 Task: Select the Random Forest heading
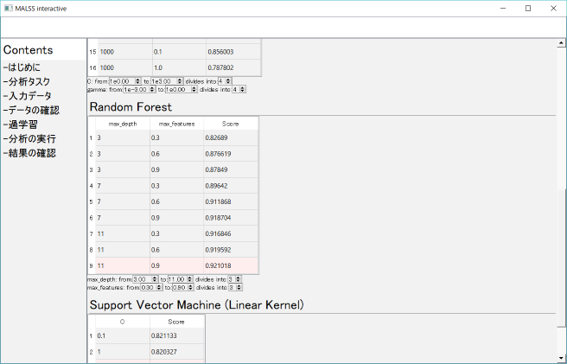coord(131,107)
